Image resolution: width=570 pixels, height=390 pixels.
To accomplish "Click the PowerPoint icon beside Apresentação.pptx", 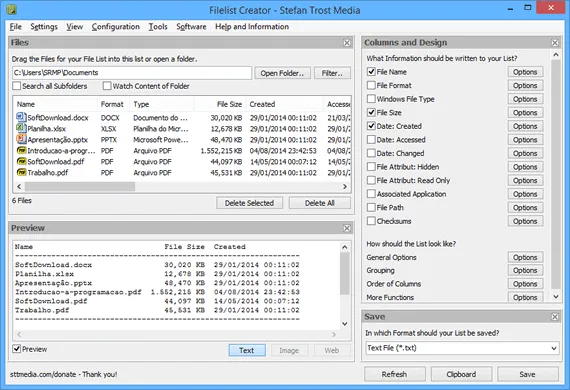I will click(x=21, y=139).
